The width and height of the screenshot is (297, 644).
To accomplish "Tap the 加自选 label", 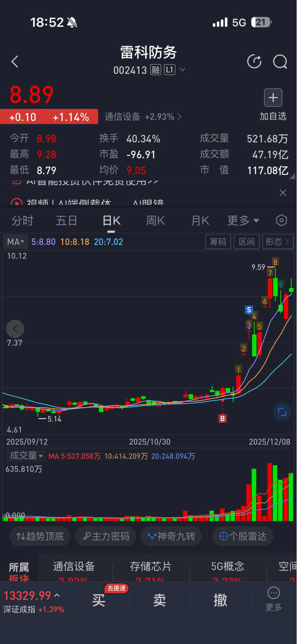I will tap(273, 116).
